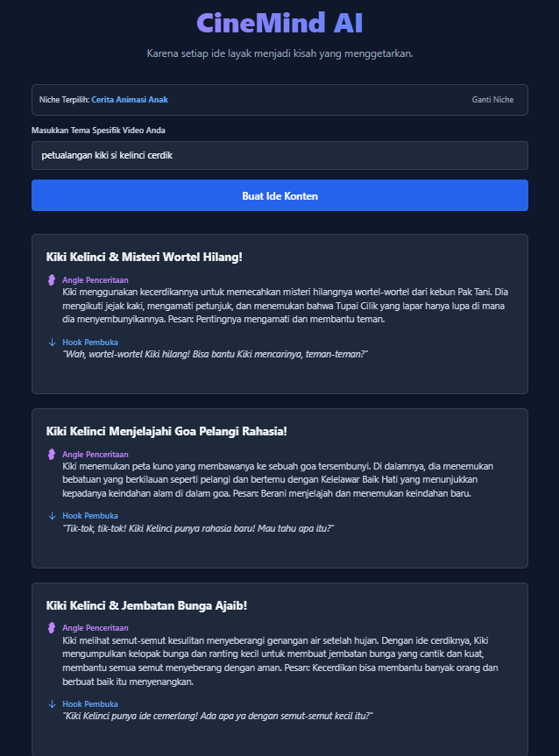Screen dimensions: 559x756
Task: Click the Masukkan Tema Spesifik Video Anda label
Action: [98, 131]
